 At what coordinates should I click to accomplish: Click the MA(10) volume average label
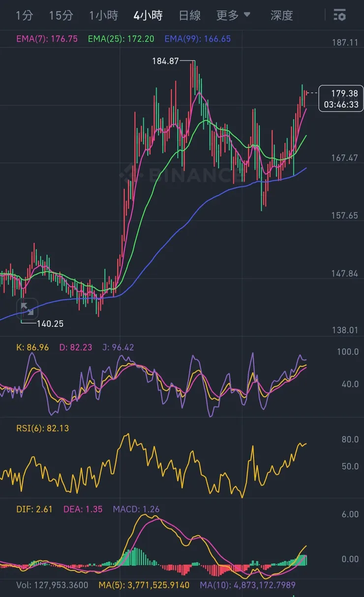[247, 585]
